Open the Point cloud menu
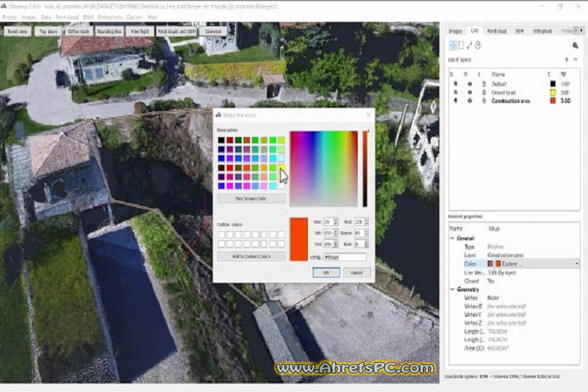The height and width of the screenshot is (392, 588). (67, 17)
